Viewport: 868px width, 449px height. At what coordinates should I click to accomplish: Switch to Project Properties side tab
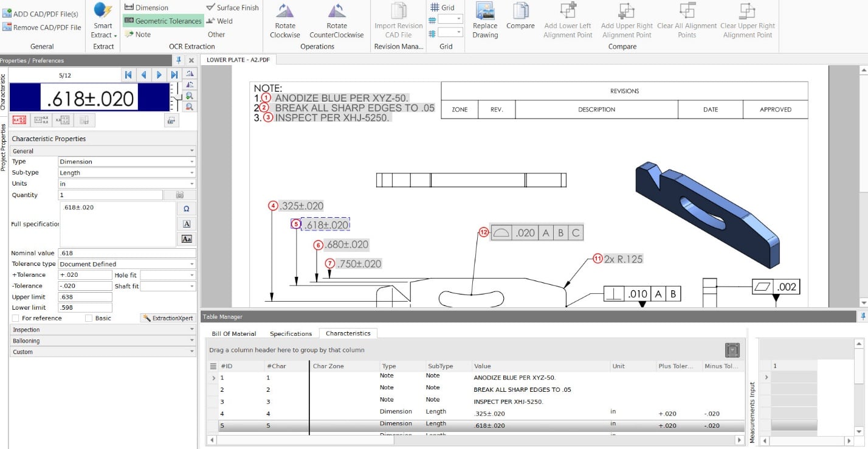[x=4, y=147]
